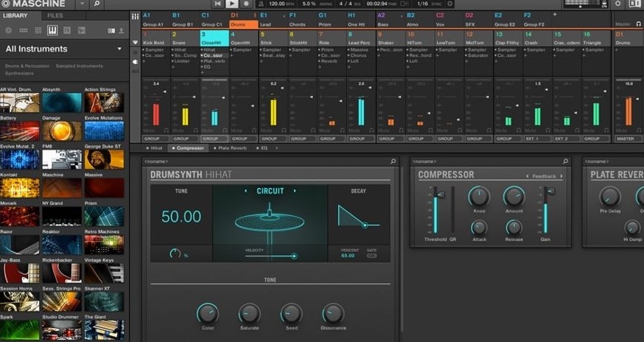The height and width of the screenshot is (342, 644).
Task: Cue the Kick Bold channel with headphone icon
Action: click(x=167, y=130)
